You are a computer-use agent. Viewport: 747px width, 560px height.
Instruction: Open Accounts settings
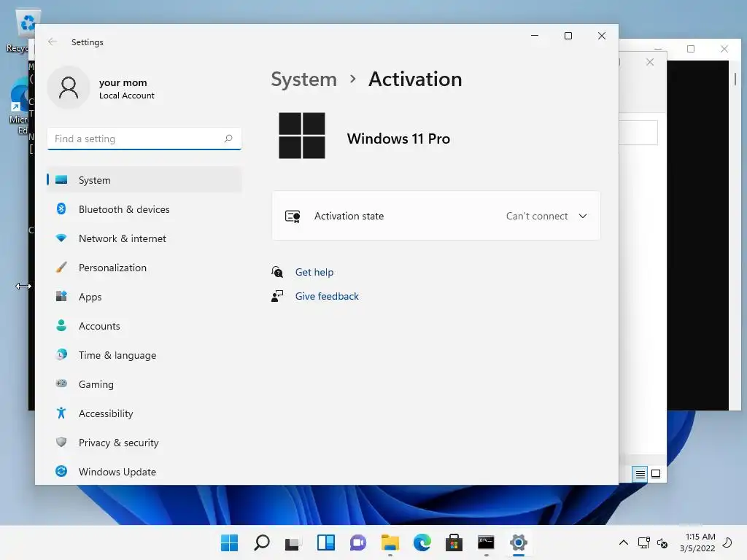(x=144, y=326)
